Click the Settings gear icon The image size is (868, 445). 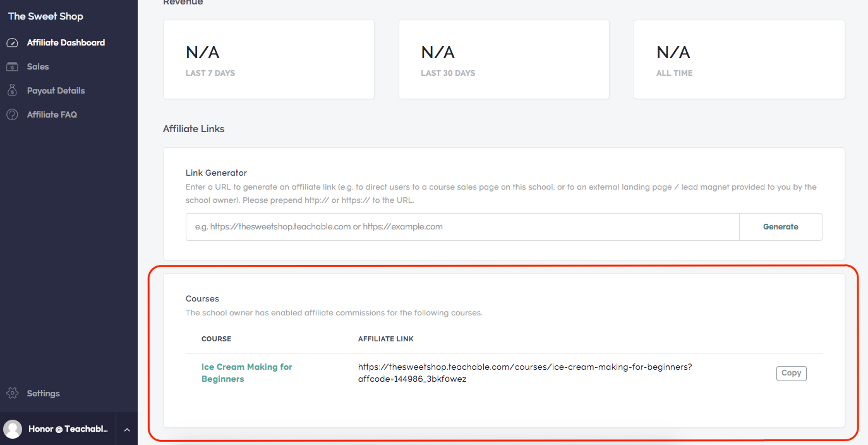coord(13,393)
